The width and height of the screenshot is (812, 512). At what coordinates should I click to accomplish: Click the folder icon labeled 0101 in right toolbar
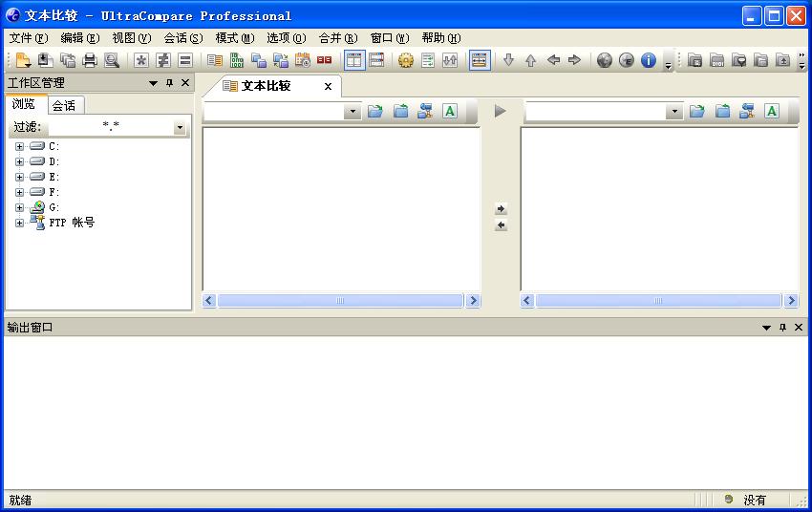pyautogui.click(x=717, y=60)
